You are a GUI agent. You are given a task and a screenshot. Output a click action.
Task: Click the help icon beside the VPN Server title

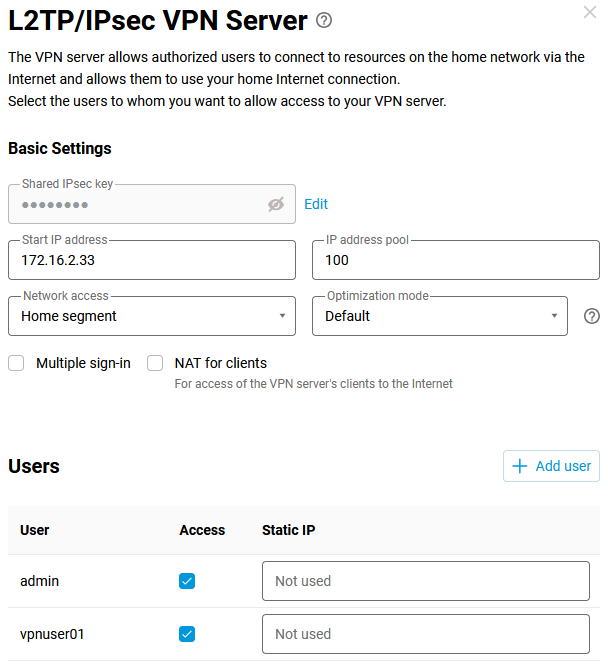tap(324, 20)
